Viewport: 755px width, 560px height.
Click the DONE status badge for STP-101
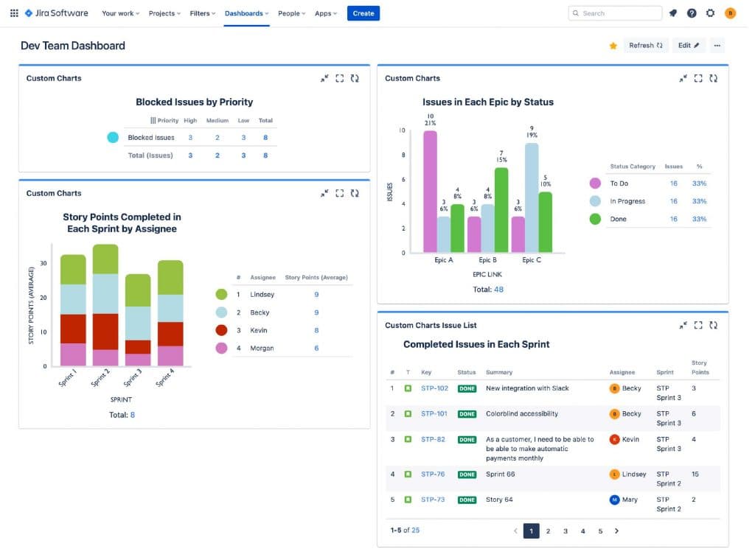[x=467, y=414]
